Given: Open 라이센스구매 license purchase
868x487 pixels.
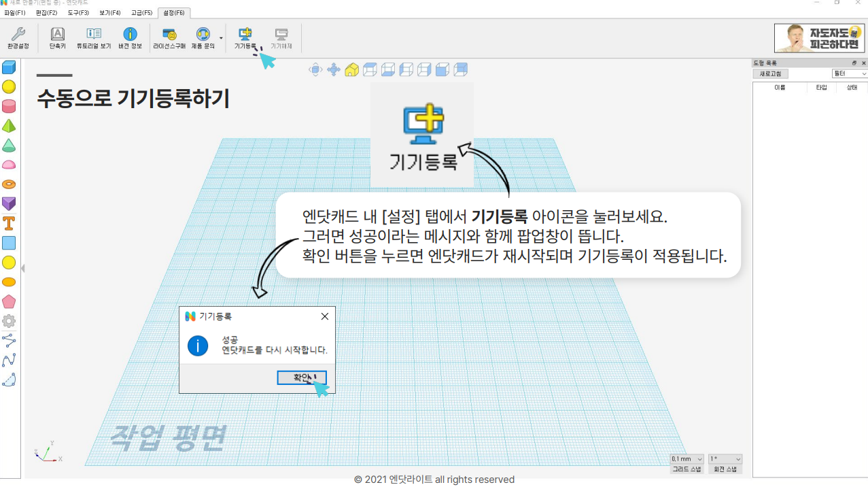Looking at the screenshot, I should tap(169, 39).
